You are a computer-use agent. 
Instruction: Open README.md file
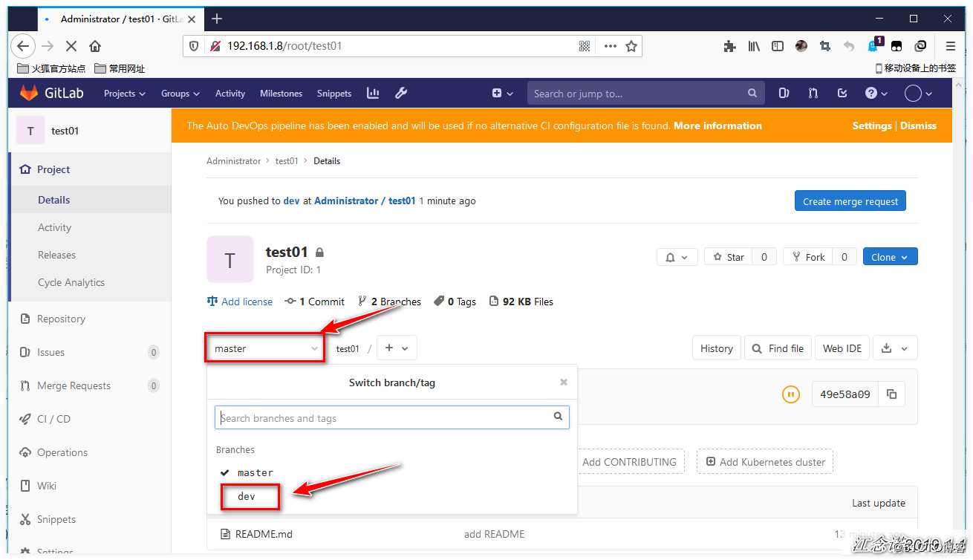click(x=264, y=534)
